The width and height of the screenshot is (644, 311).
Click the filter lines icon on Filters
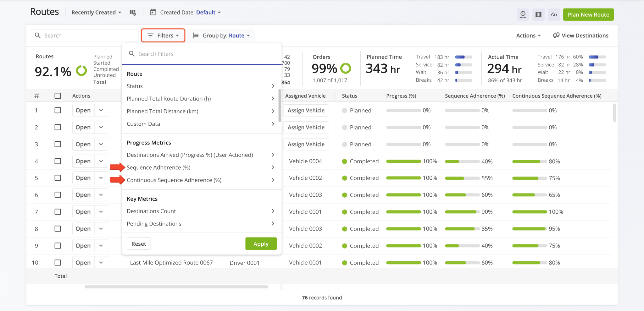[x=150, y=35]
